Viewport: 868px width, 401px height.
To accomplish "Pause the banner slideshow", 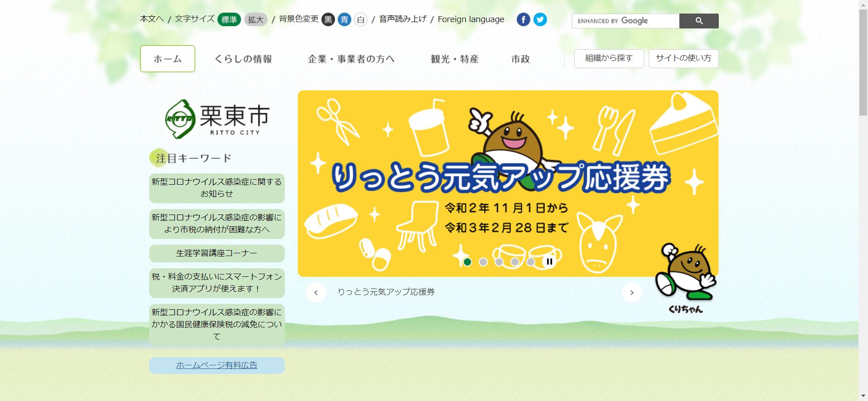I will click(549, 261).
